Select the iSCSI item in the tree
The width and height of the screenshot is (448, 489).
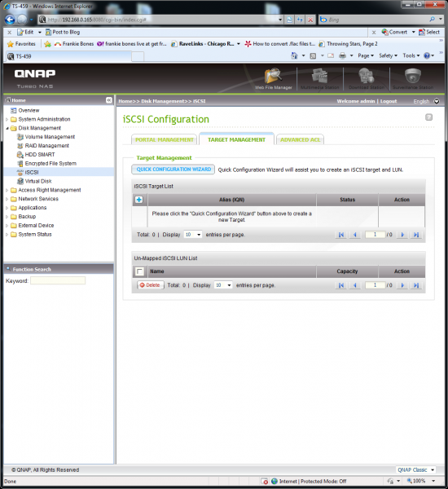point(32,173)
